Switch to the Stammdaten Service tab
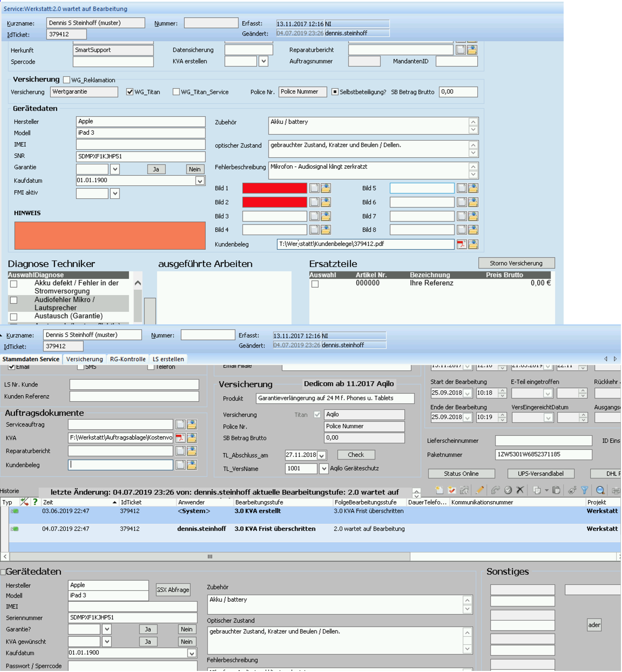Screen dimensions: 622x672 (x=31, y=359)
